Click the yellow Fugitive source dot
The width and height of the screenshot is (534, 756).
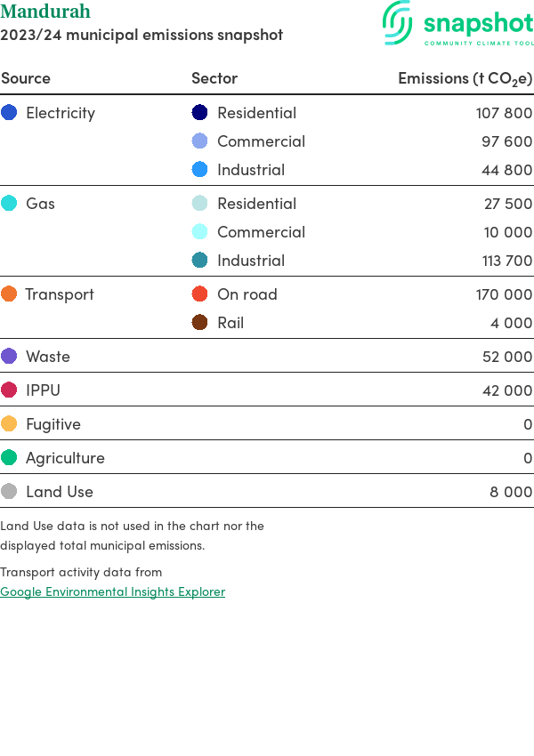click(x=9, y=424)
